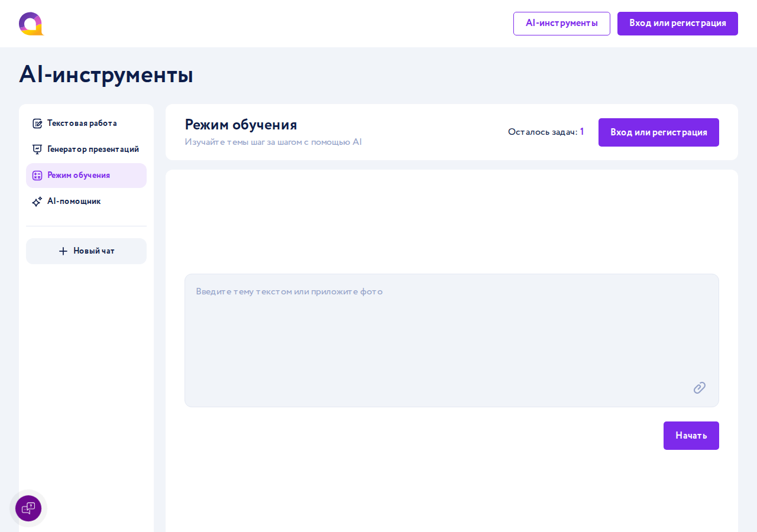
Task: Click the header Вход или регистрация button
Action: [678, 24]
